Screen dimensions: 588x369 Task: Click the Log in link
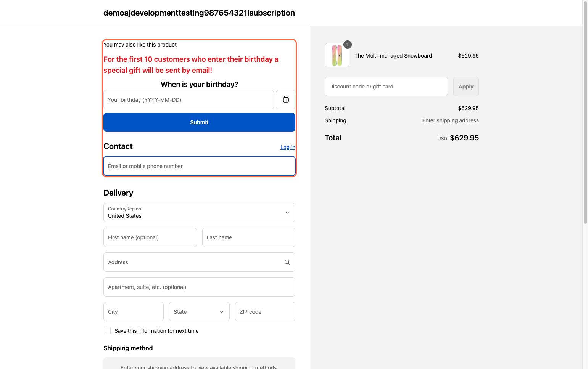click(288, 147)
